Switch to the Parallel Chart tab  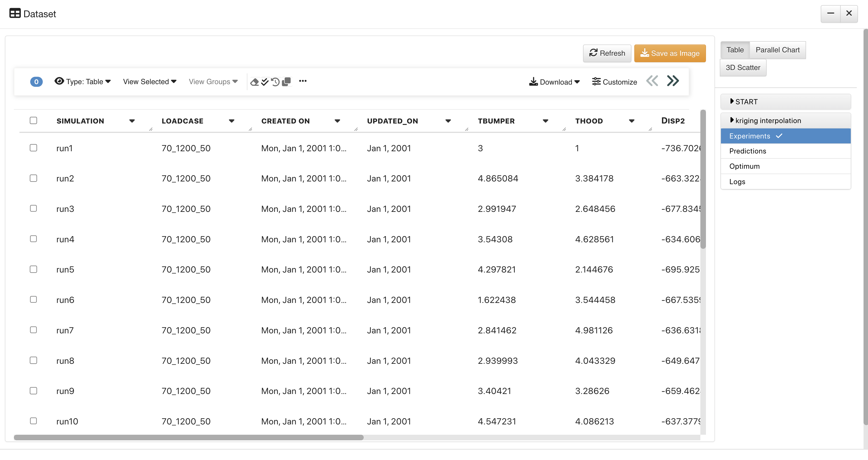(777, 50)
